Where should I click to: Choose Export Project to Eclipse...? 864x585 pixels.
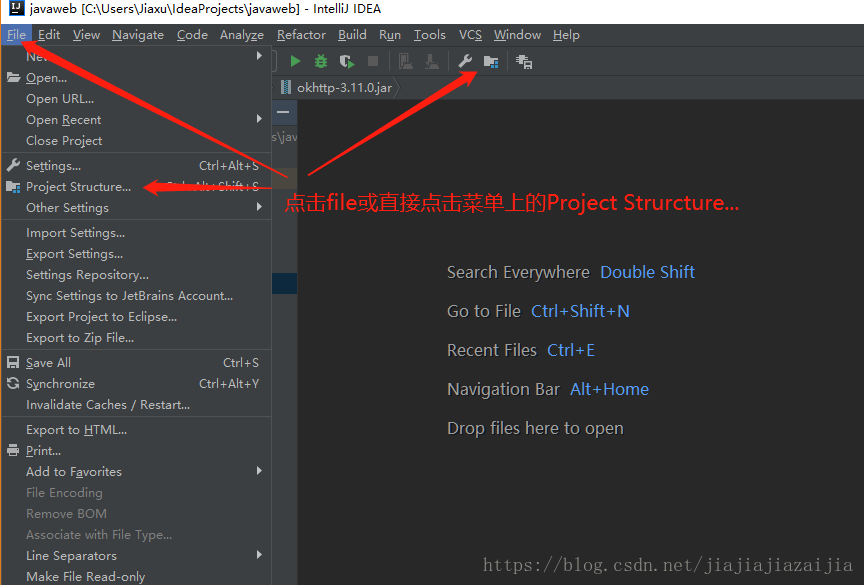pyautogui.click(x=137, y=316)
